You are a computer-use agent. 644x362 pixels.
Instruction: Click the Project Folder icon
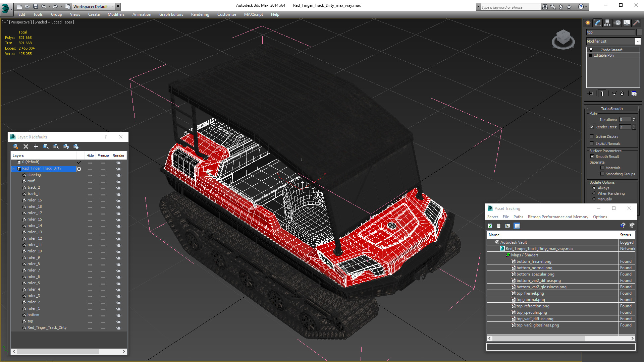pyautogui.click(x=67, y=6)
